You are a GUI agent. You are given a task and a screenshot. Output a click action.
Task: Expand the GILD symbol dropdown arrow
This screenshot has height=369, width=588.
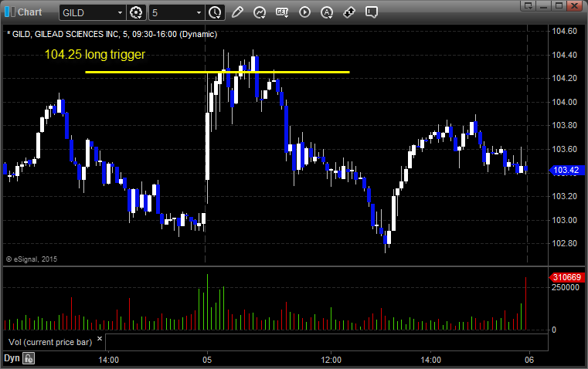[120, 12]
